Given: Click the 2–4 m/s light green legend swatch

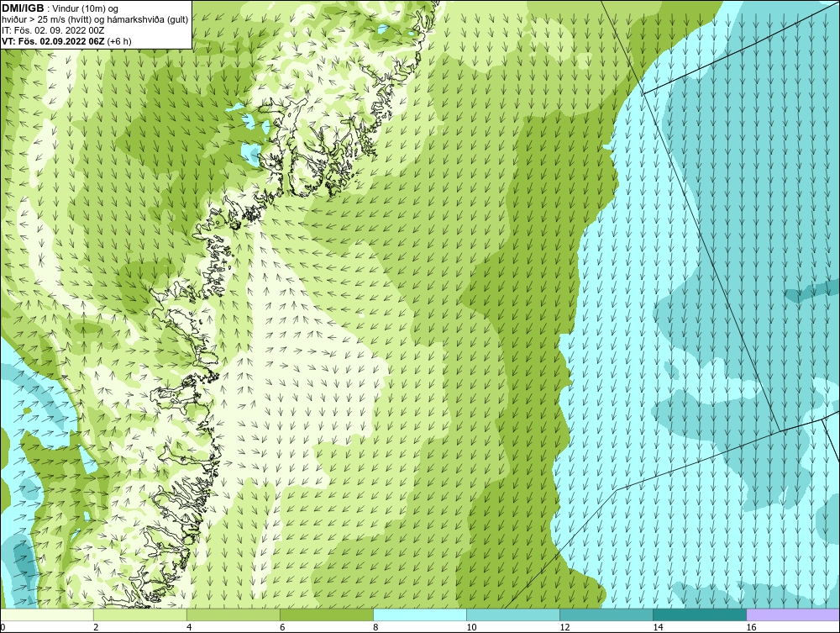Looking at the screenshot, I should click(139, 615).
